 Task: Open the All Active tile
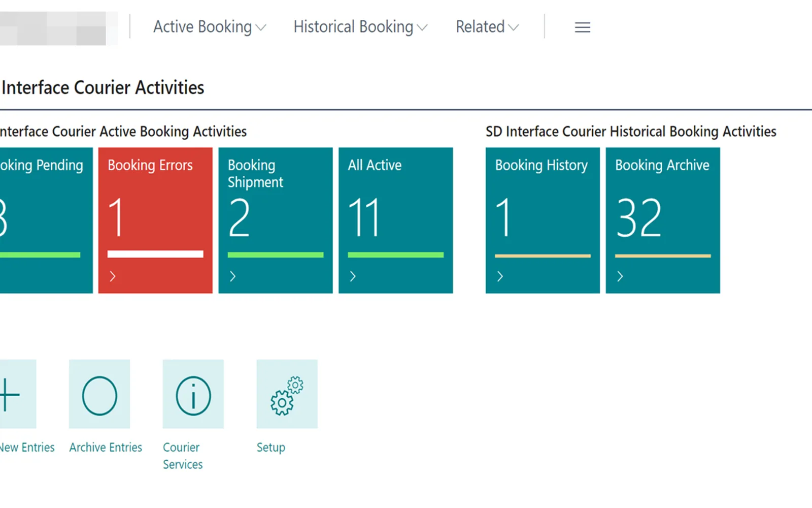coord(396,220)
